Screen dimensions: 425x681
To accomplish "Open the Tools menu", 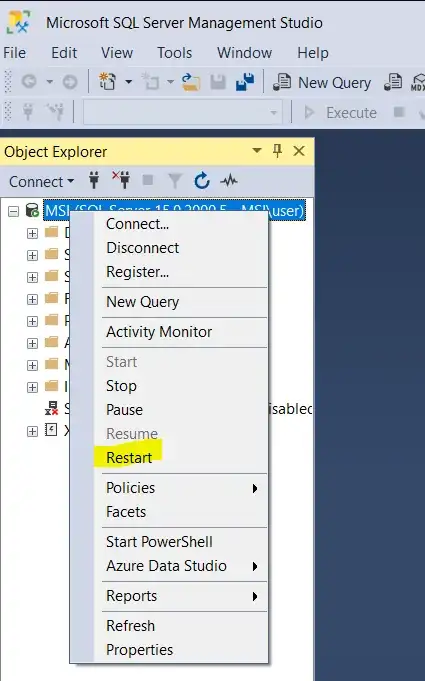I will pyautogui.click(x=175, y=53).
